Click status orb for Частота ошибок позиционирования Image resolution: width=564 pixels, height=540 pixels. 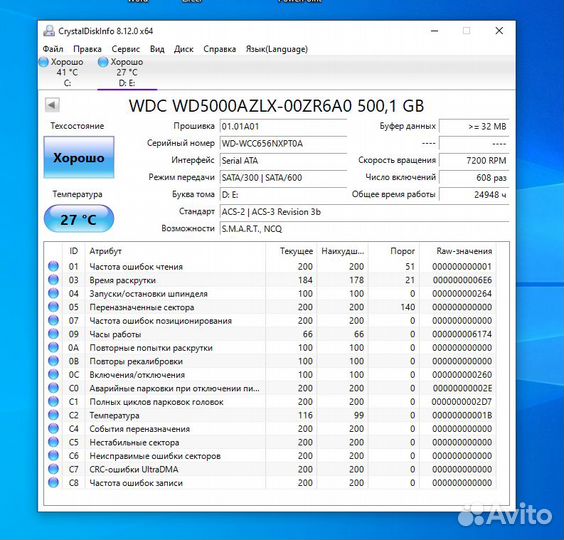coord(53,320)
